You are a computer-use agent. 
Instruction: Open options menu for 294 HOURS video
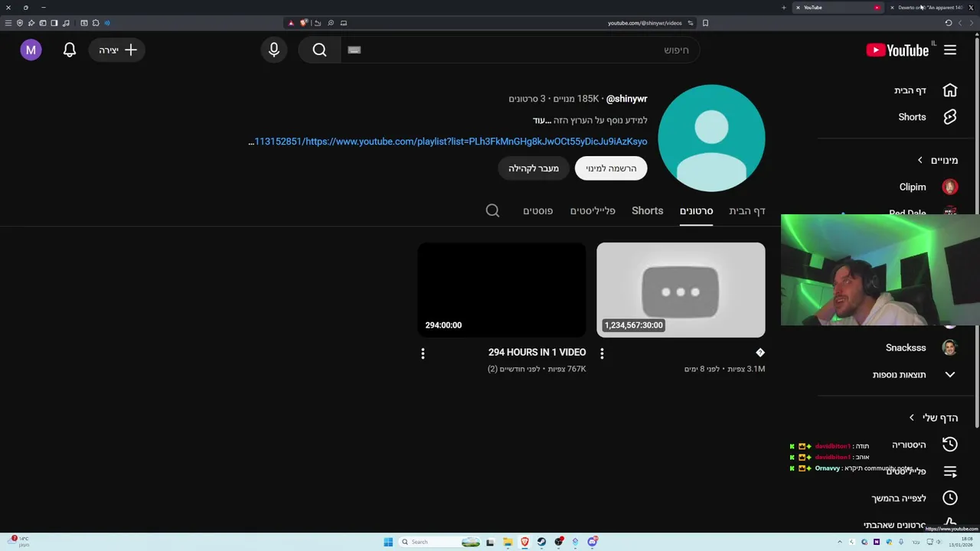[x=423, y=354]
